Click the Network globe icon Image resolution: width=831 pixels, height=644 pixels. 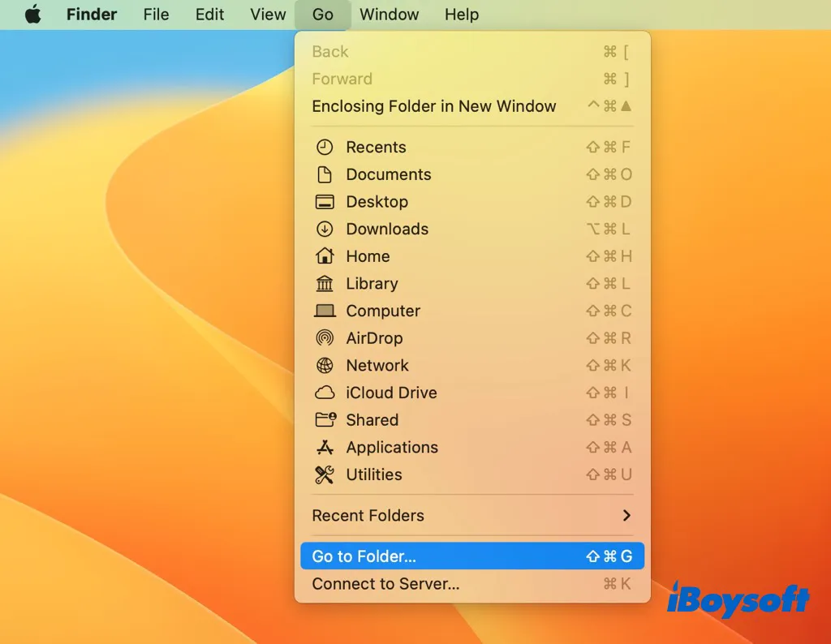tap(325, 366)
